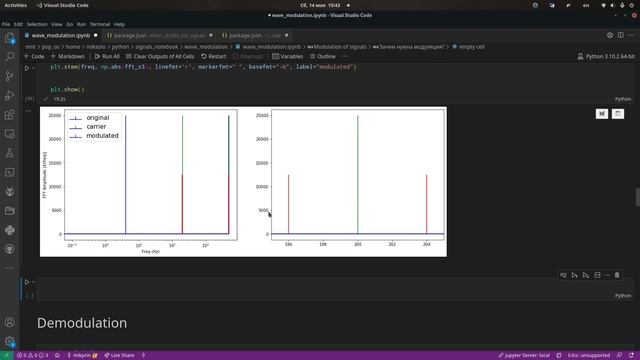
Task: Split the editor to the right
Action: click(x=620, y=36)
